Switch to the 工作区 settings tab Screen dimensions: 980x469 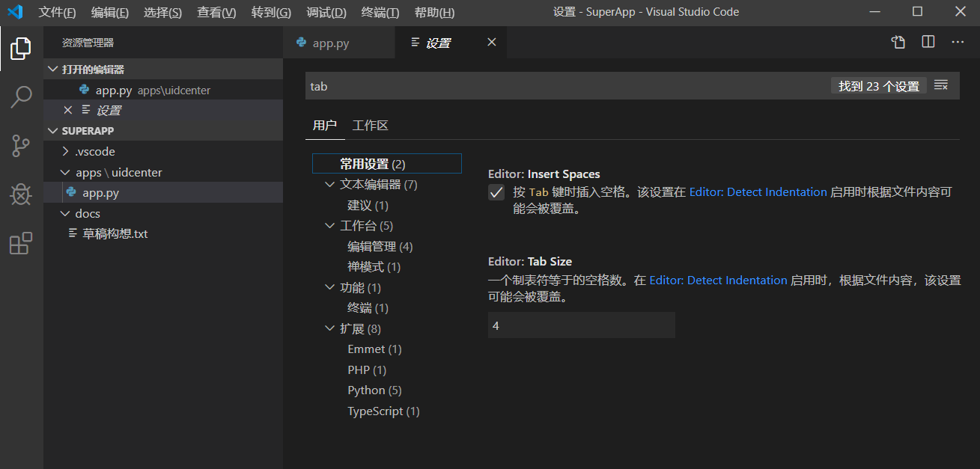(371, 126)
